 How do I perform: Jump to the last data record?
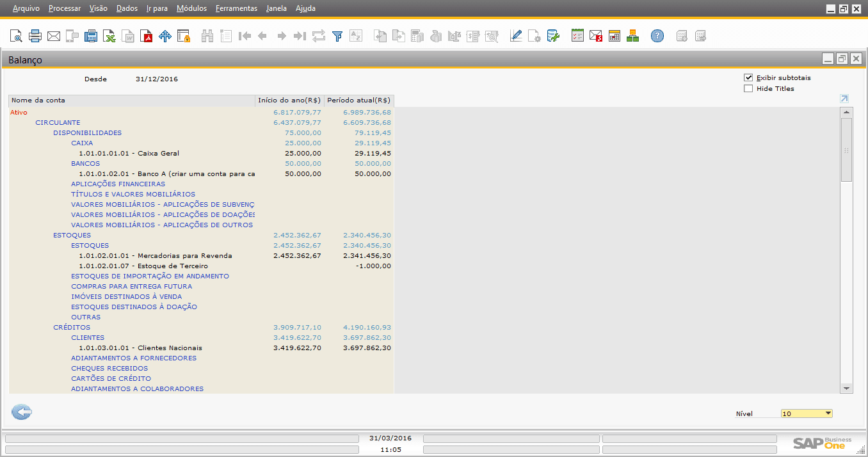point(300,36)
